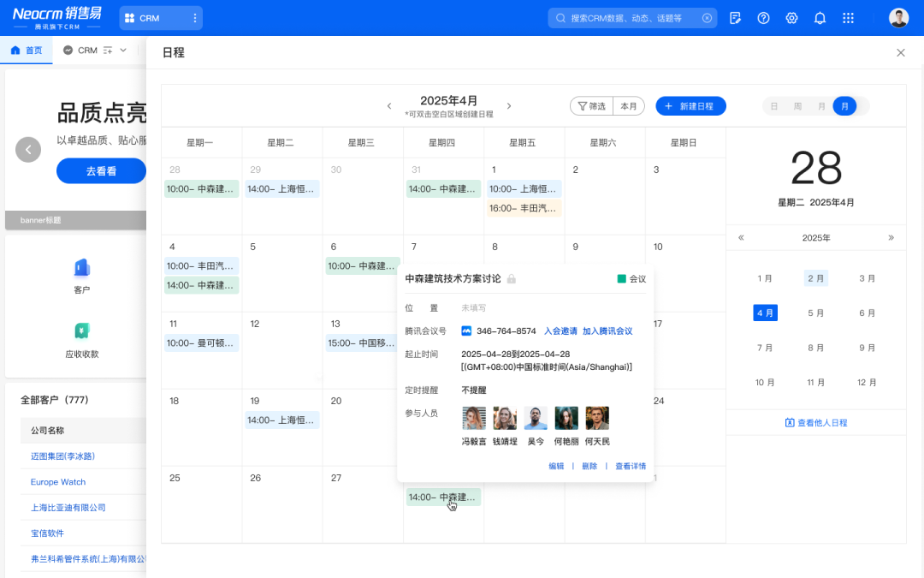The height and width of the screenshot is (578, 924).
Task: Expand the CRM tab chevron dropdown
Action: coord(123,51)
